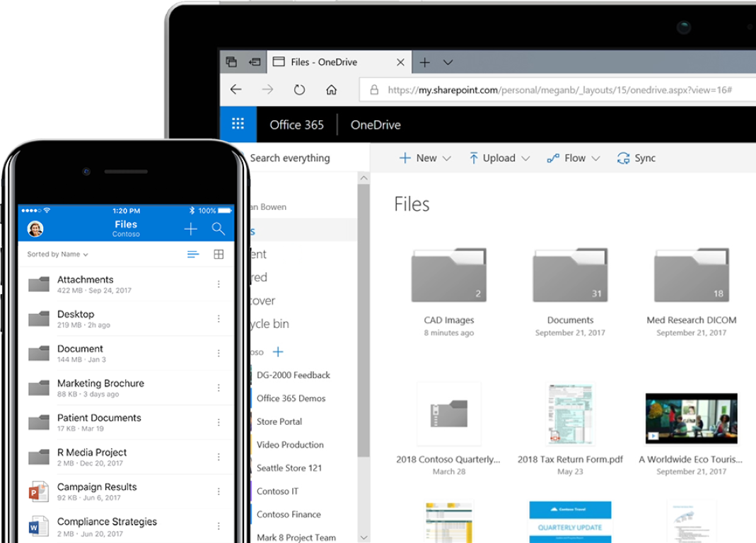Tap the R Media Project folder
756x543 pixels.
125,457
